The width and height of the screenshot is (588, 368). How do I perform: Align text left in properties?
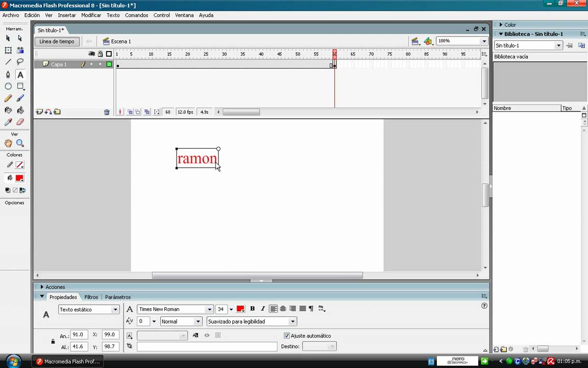coord(274,309)
